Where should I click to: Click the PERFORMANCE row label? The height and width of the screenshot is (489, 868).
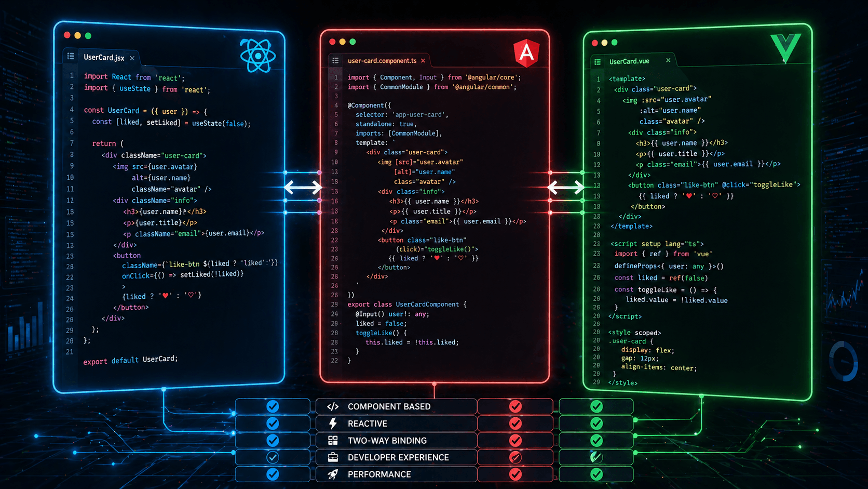tap(379, 474)
